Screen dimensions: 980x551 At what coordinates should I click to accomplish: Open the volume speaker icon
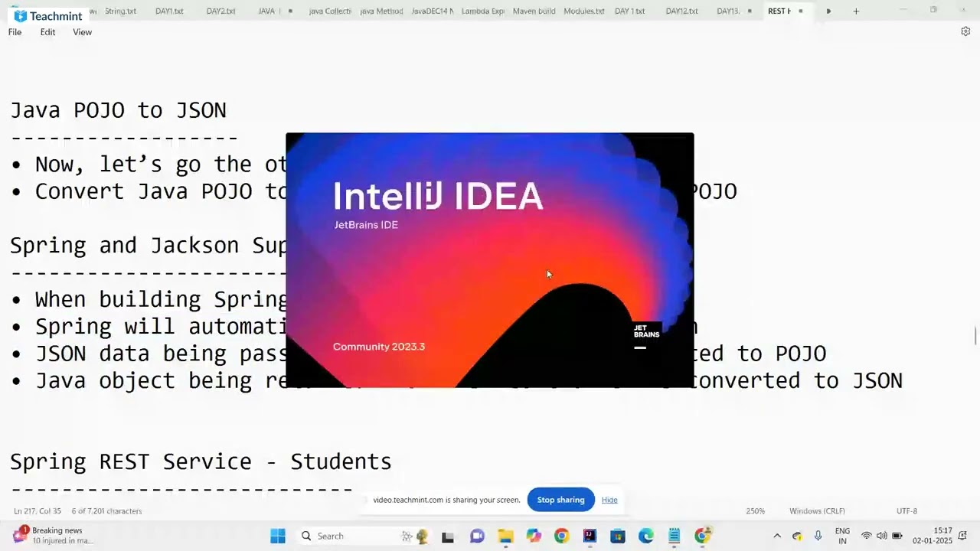[x=882, y=536]
